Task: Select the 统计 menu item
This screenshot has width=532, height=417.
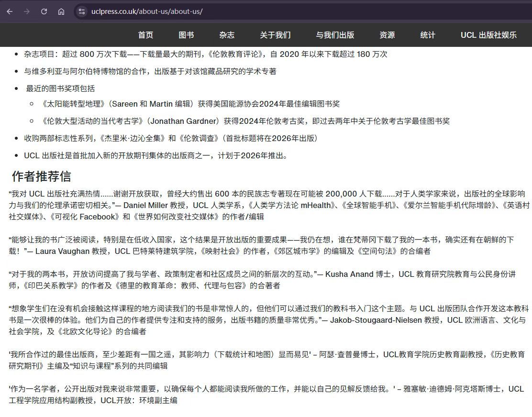Action: (x=428, y=35)
